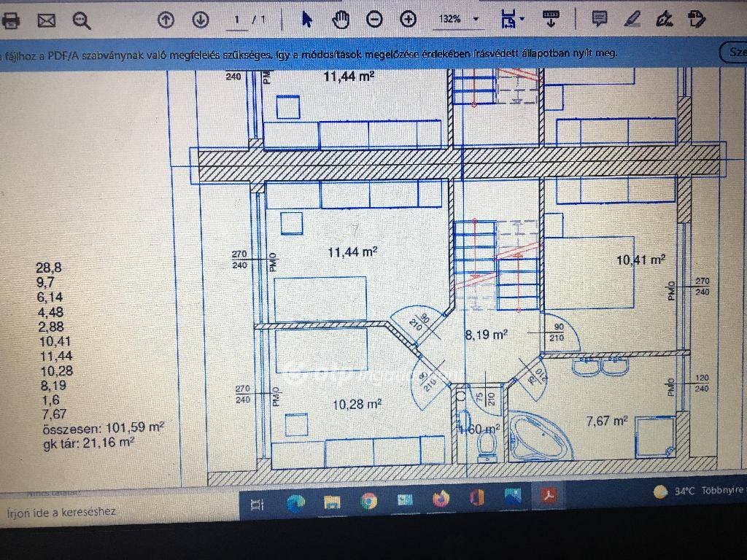The height and width of the screenshot is (560, 747).
Task: Open the zoom level dropdown arrow
Action: tap(476, 20)
